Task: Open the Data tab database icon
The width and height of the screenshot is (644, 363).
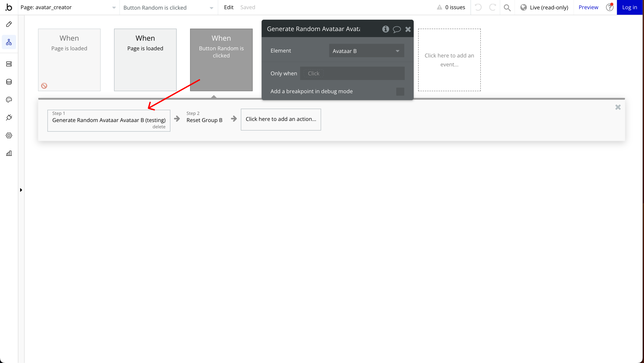Action: [x=9, y=82]
